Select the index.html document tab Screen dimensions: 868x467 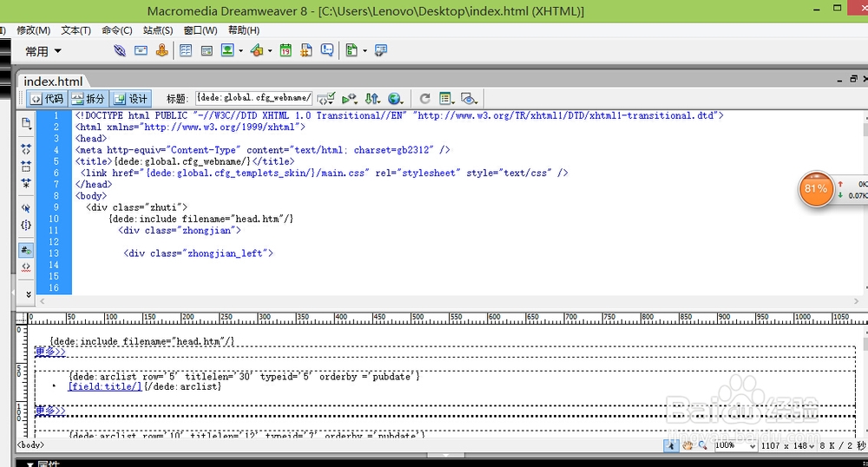[x=53, y=82]
